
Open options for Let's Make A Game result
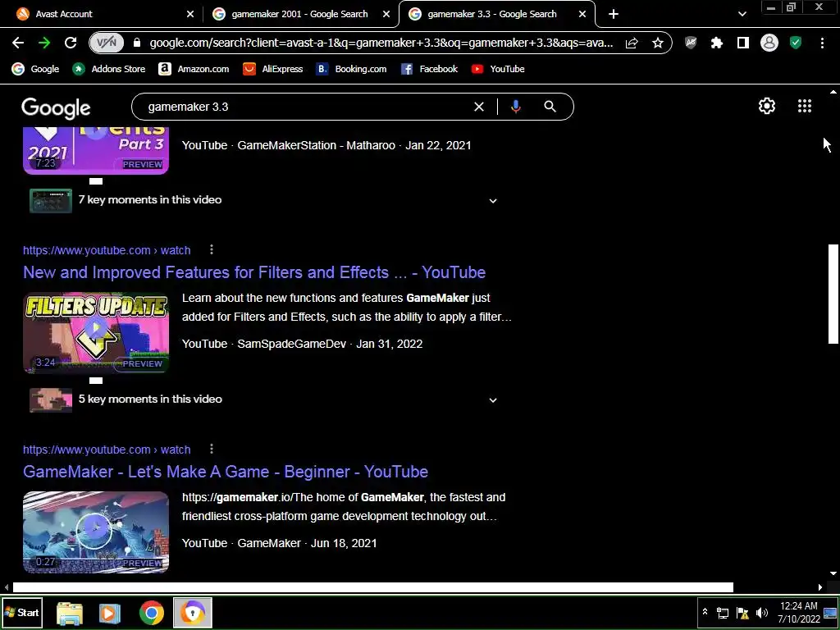(x=212, y=449)
